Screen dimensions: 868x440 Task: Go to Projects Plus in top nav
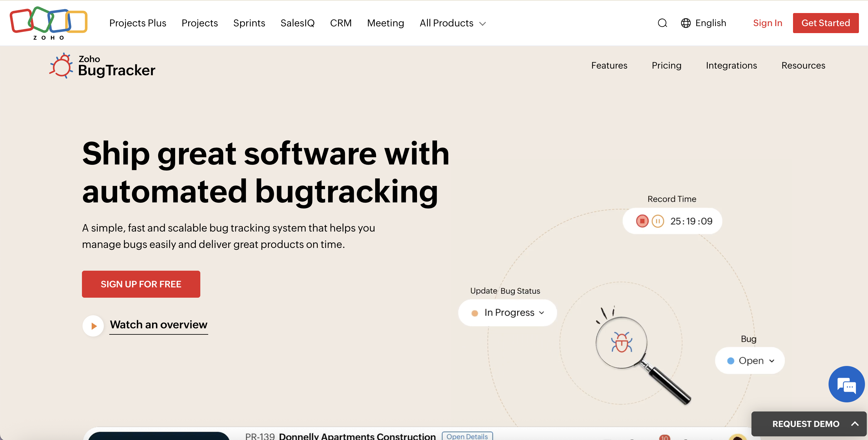(138, 23)
